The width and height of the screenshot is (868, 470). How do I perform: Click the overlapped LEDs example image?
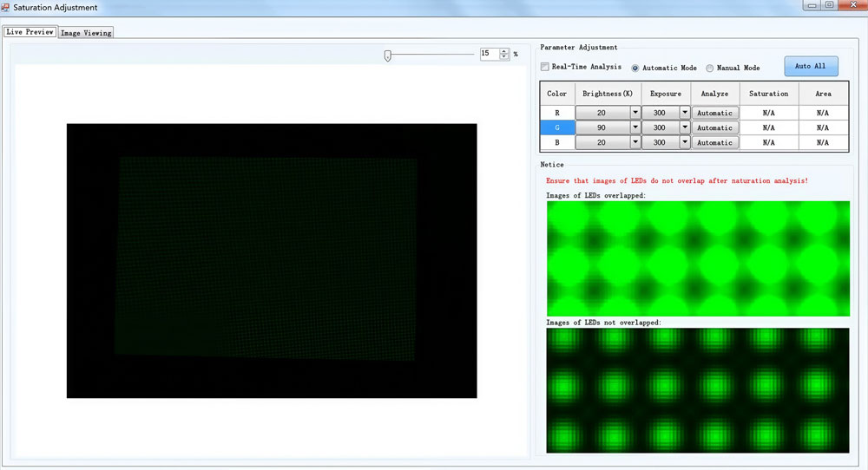tap(698, 258)
